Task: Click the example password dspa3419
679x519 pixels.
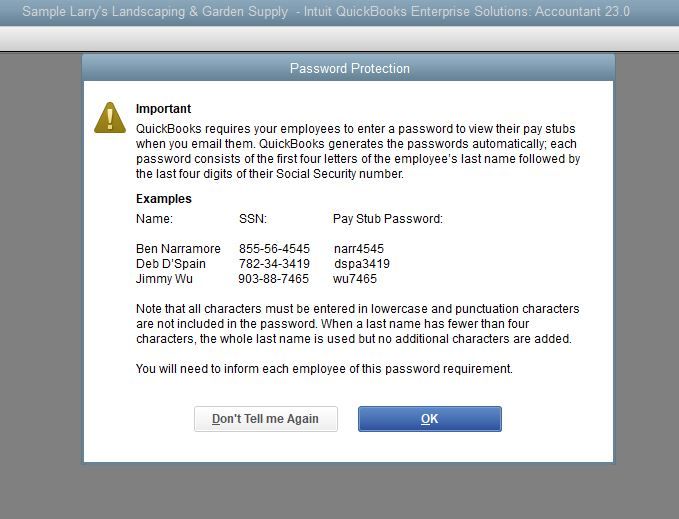Action: coord(361,264)
